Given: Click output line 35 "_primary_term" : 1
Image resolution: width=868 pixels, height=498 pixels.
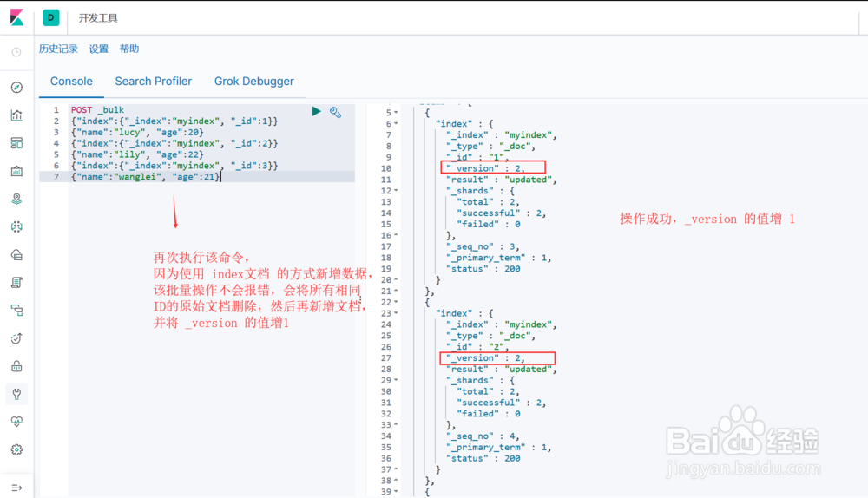Looking at the screenshot, I should 498,447.
